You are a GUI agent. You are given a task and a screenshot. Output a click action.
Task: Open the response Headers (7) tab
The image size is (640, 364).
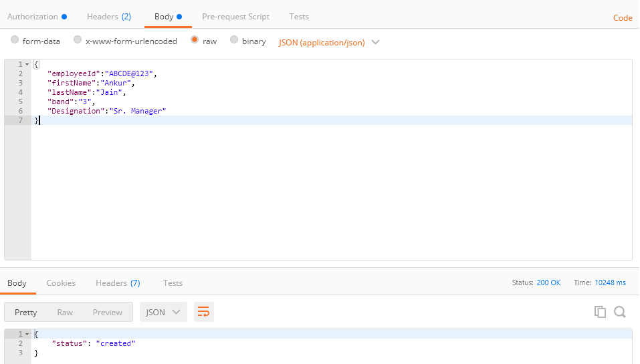(118, 283)
